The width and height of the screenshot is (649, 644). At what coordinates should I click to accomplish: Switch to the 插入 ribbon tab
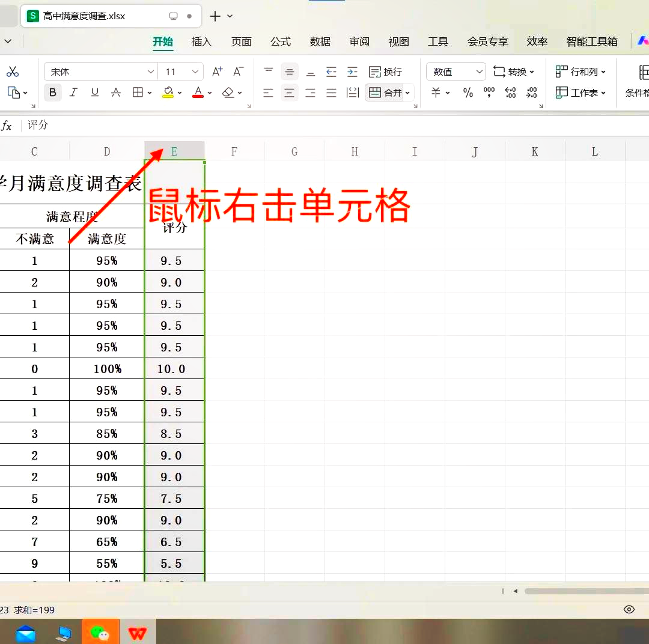coord(201,41)
